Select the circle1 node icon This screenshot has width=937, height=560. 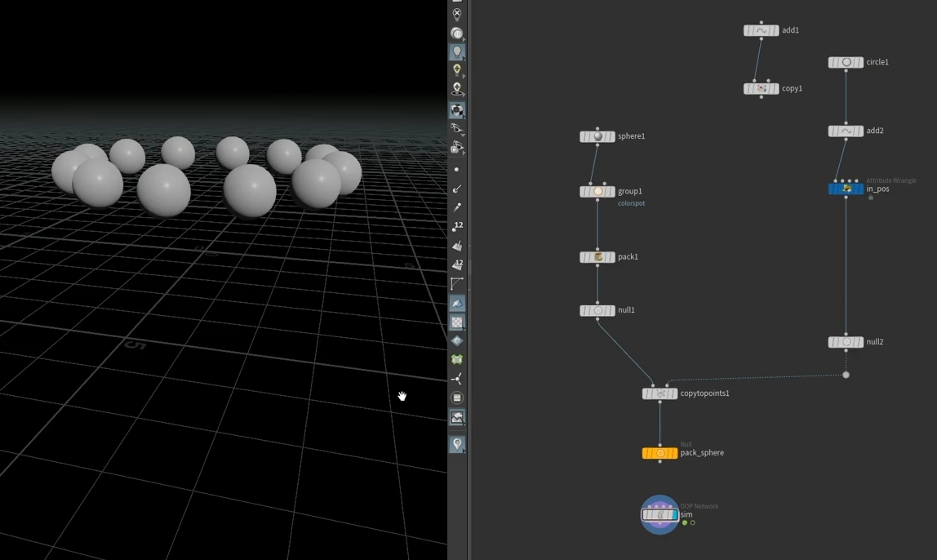[x=846, y=63]
